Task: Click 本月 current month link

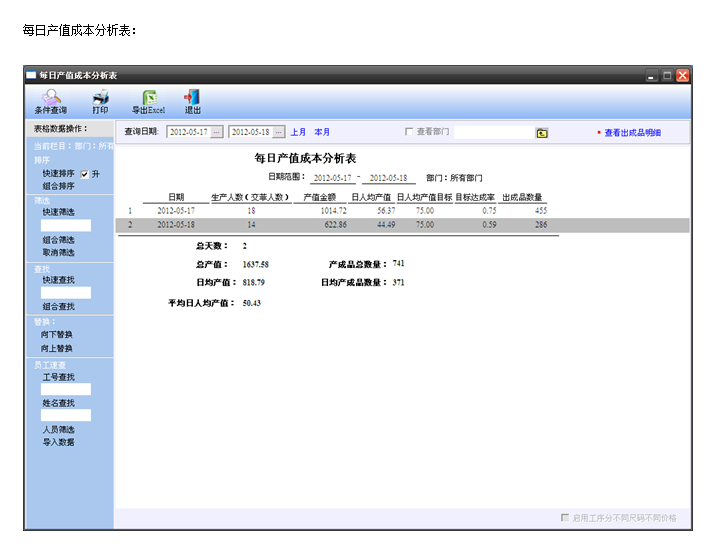Action: [322, 132]
